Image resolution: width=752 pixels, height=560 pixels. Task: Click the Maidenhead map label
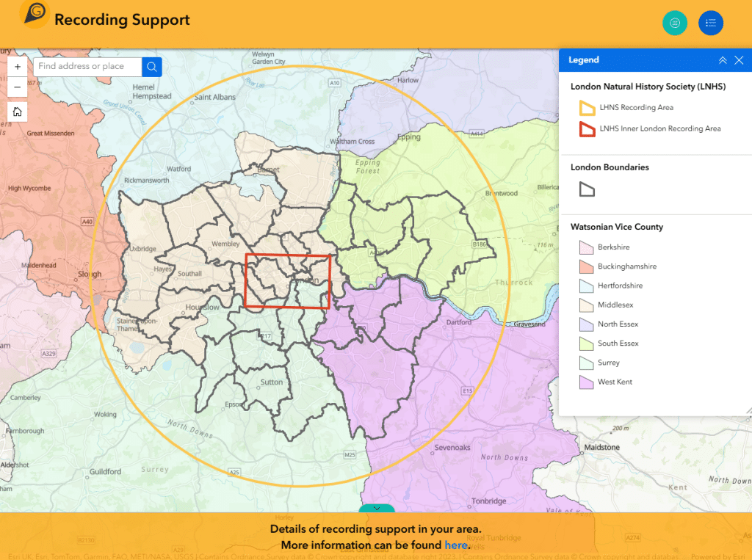[38, 265]
